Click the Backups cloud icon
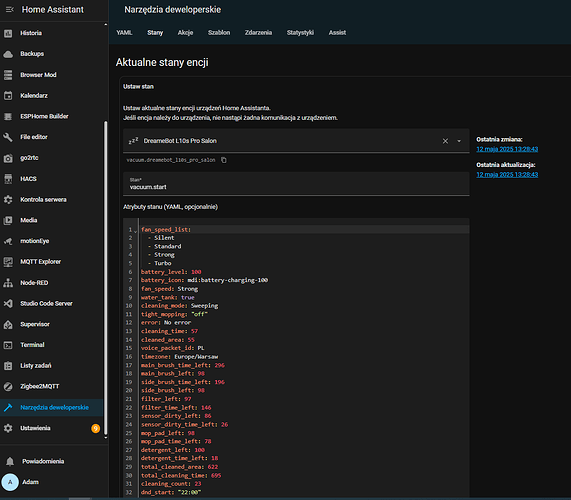 tap(8, 54)
